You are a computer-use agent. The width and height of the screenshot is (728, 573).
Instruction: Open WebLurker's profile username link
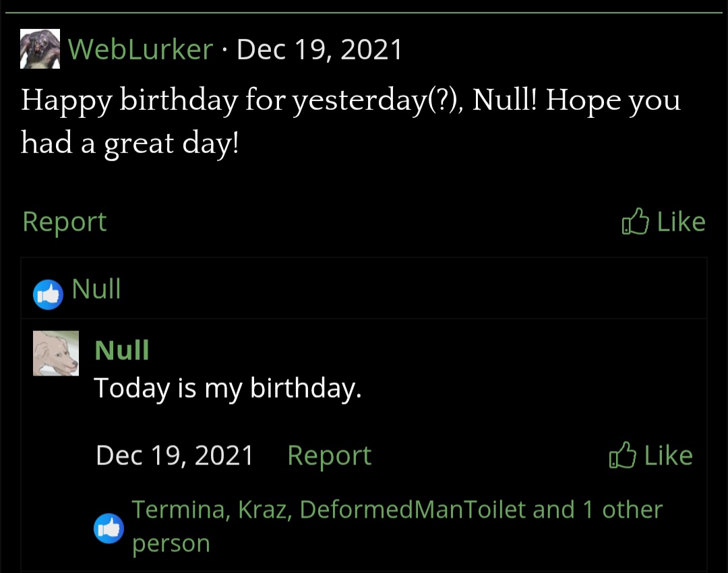point(140,49)
